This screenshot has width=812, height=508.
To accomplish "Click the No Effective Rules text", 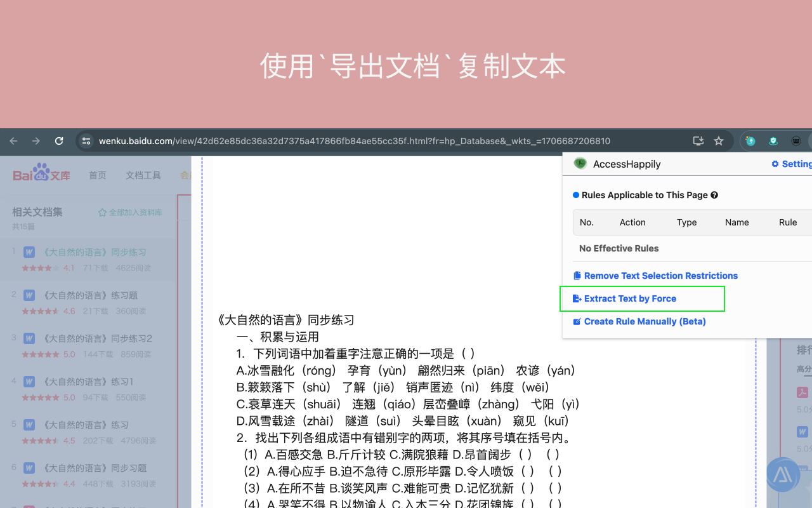I will tap(619, 248).
